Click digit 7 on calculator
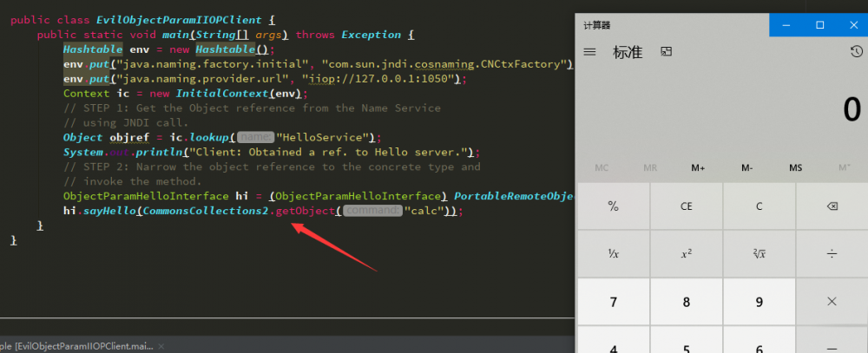This screenshot has width=868, height=353. coord(613,302)
